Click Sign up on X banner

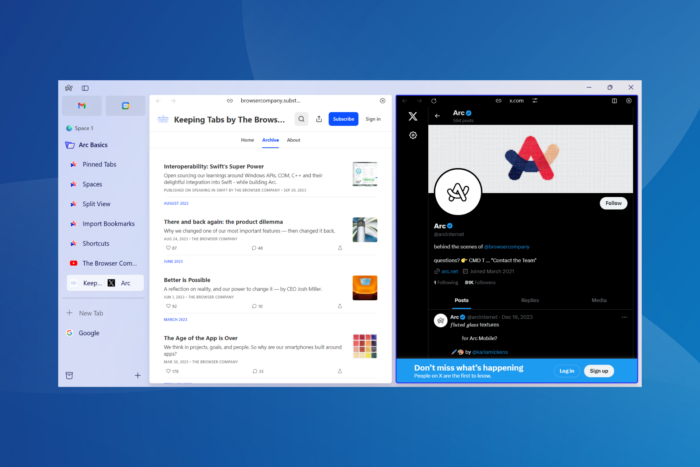pos(599,371)
